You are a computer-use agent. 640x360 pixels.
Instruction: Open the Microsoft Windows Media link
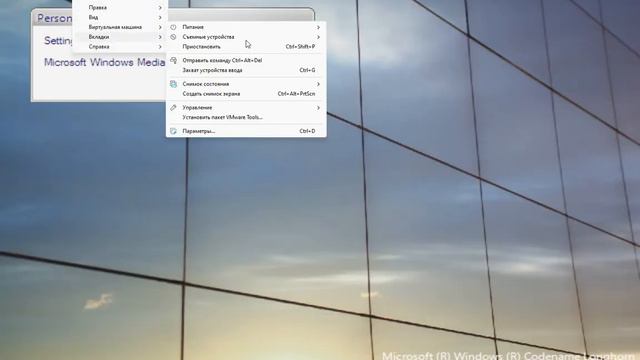(104, 62)
